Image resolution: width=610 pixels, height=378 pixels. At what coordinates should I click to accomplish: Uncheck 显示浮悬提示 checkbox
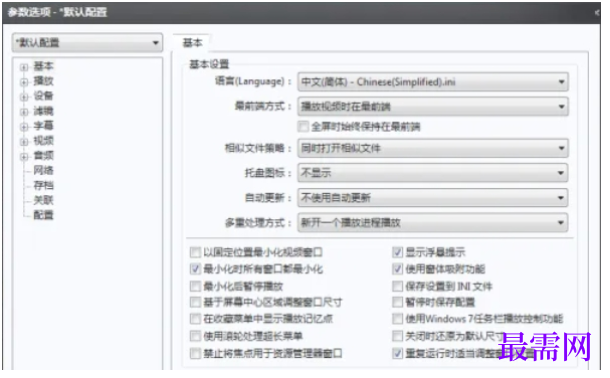pyautogui.click(x=397, y=252)
